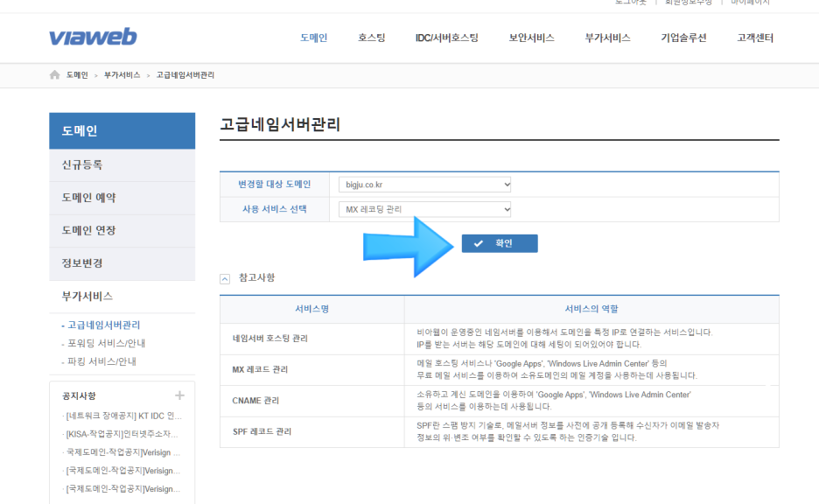This screenshot has height=504, width=819.
Task: Open the 기업솔루션 menu
Action: coord(683,38)
